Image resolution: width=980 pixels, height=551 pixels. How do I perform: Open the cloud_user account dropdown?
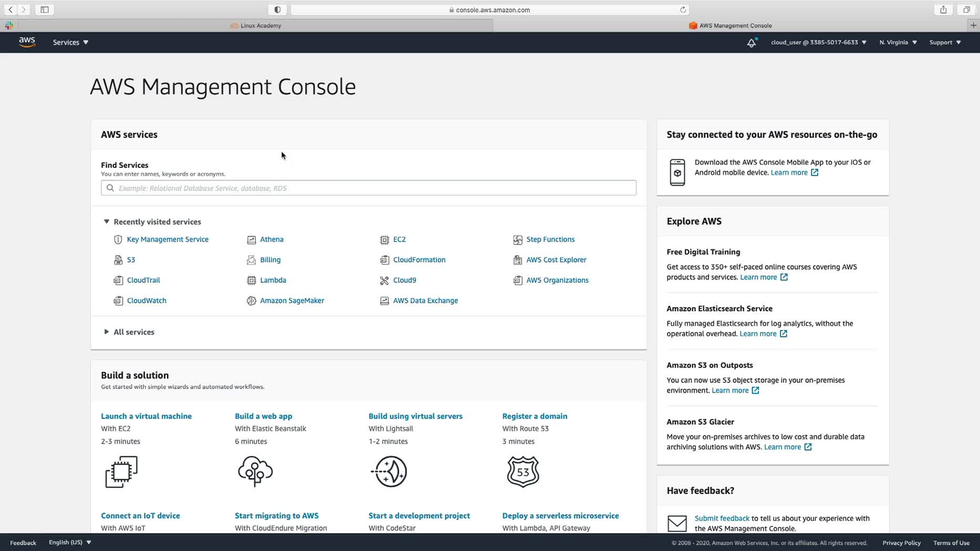pyautogui.click(x=819, y=43)
